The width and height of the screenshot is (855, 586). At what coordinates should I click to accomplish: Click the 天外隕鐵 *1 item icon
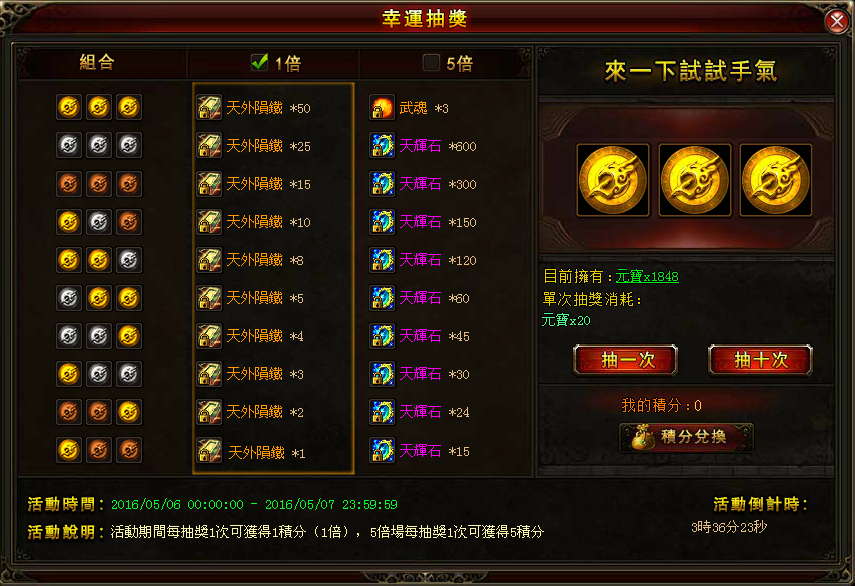(209, 450)
